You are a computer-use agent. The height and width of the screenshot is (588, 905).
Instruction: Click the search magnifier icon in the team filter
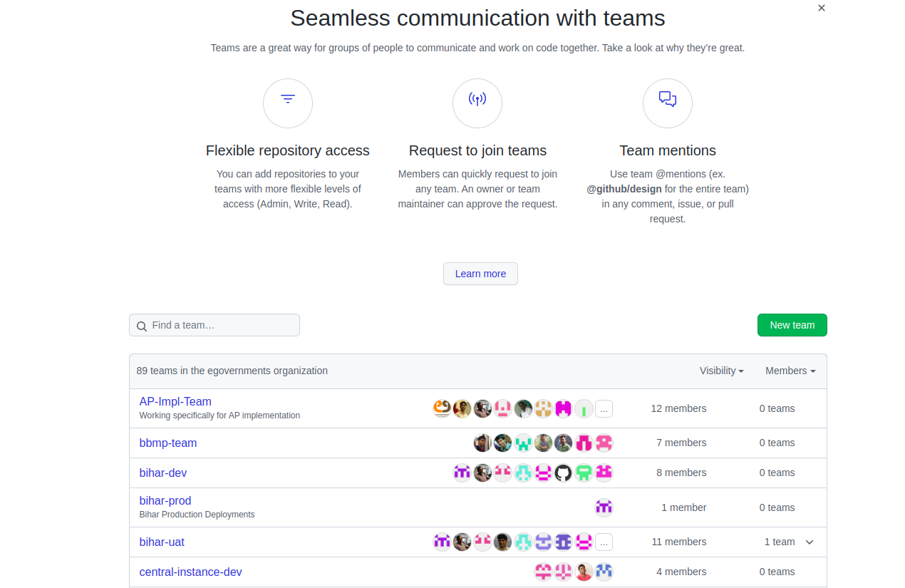(142, 326)
